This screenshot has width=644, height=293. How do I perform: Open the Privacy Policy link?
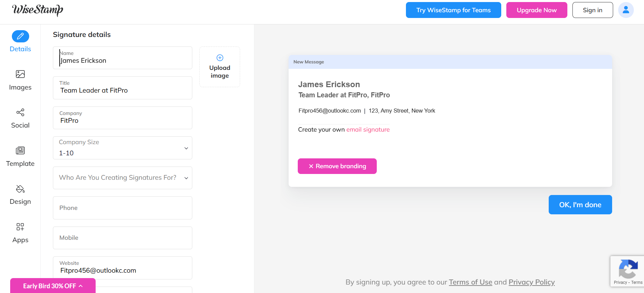(531, 282)
